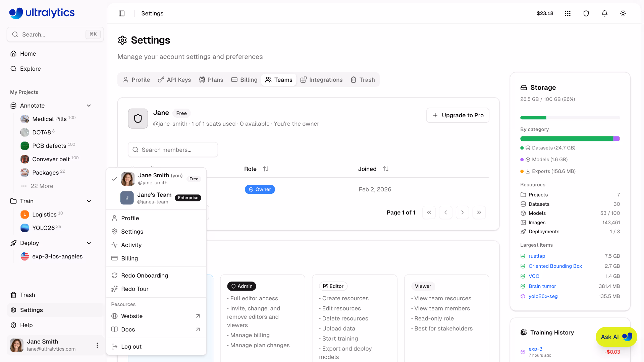Open the apps grid icon
The height and width of the screenshot is (362, 644).
(568, 13)
